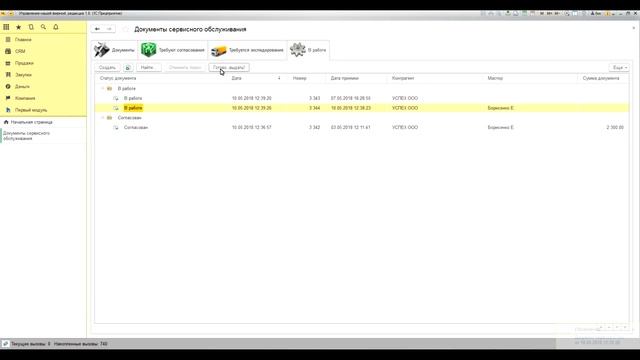Open the Еще dropdown menu
The width and height of the screenshot is (640, 360).
coord(619,67)
